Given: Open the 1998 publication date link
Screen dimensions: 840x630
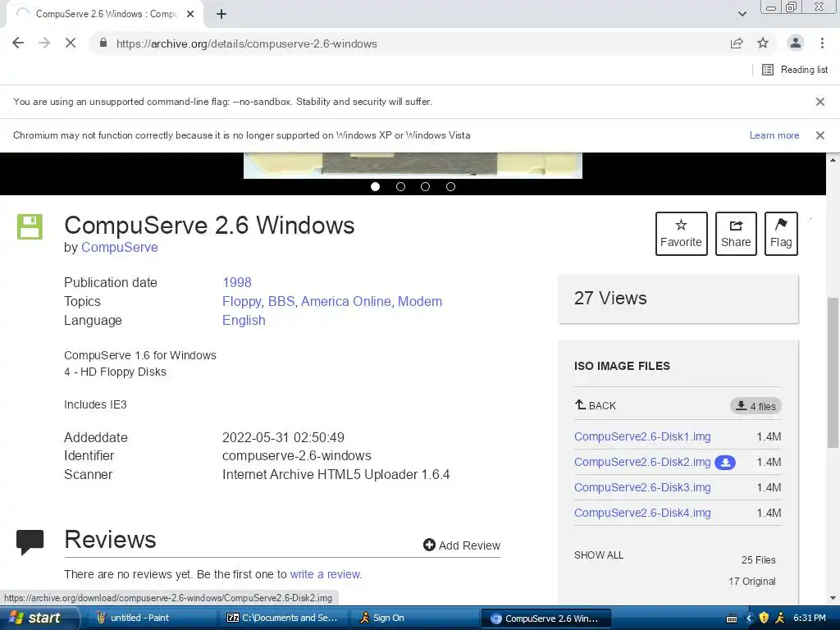Looking at the screenshot, I should (237, 282).
